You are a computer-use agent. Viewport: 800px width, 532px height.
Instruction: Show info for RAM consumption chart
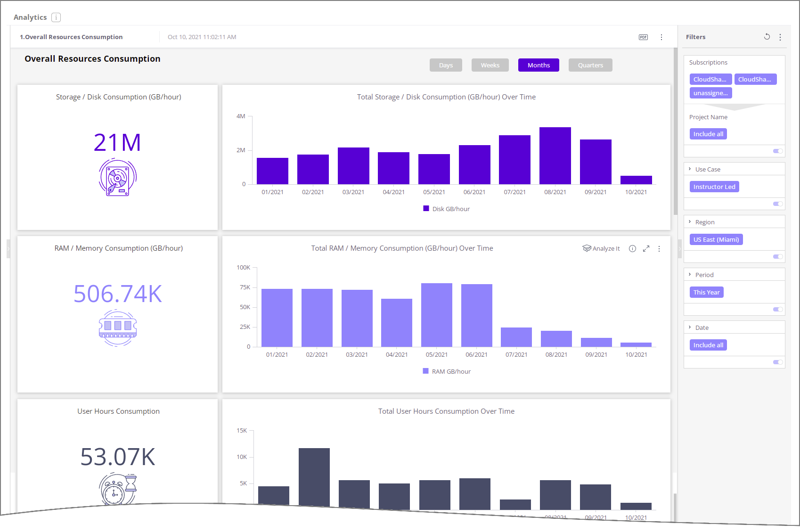point(632,248)
